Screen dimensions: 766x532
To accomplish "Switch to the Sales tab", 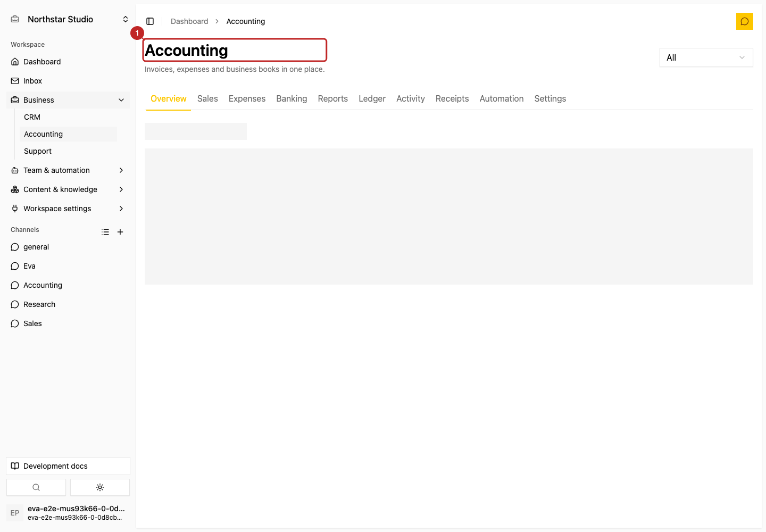I will click(207, 99).
